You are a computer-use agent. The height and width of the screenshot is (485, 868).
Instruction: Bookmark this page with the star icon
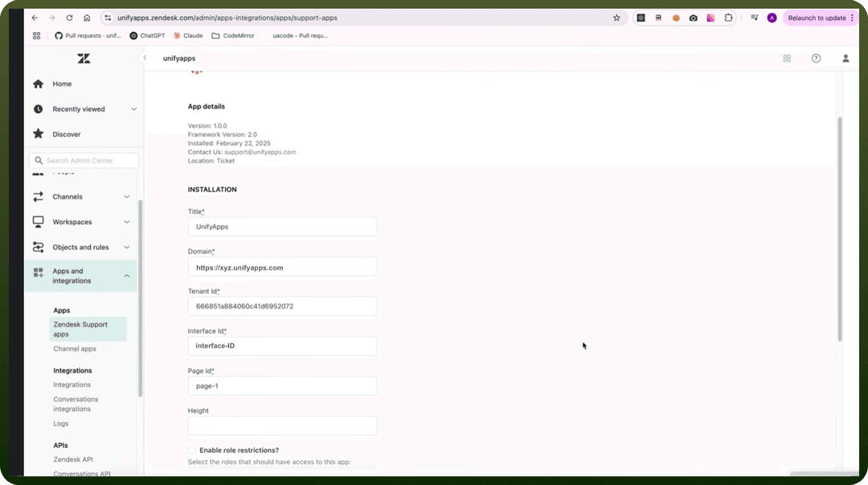click(x=616, y=18)
